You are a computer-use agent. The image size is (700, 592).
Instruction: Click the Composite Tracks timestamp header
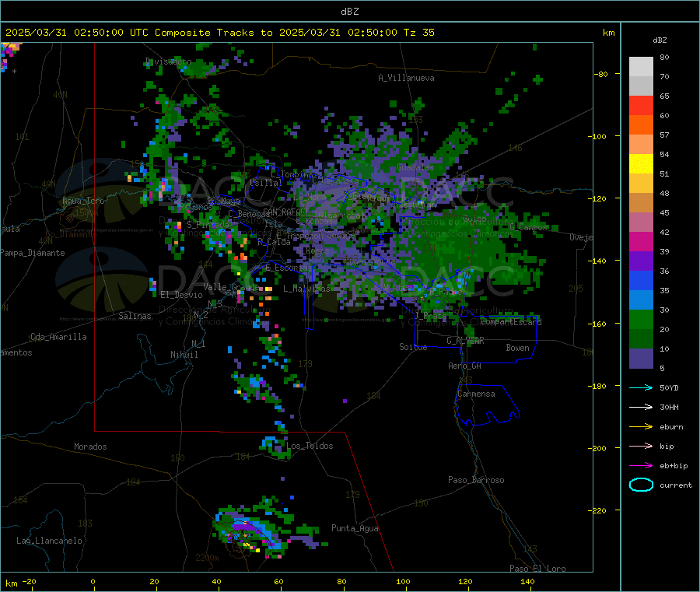click(x=219, y=33)
